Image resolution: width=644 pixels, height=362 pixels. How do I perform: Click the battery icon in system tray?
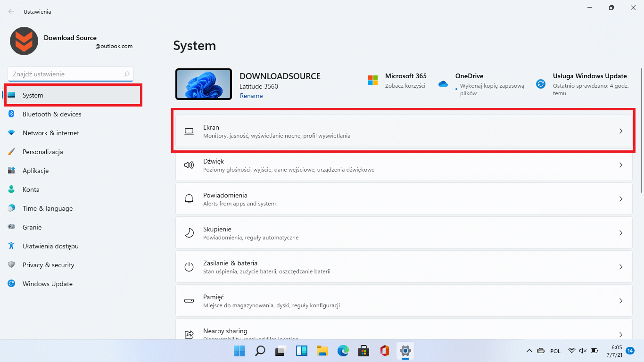[x=594, y=351]
